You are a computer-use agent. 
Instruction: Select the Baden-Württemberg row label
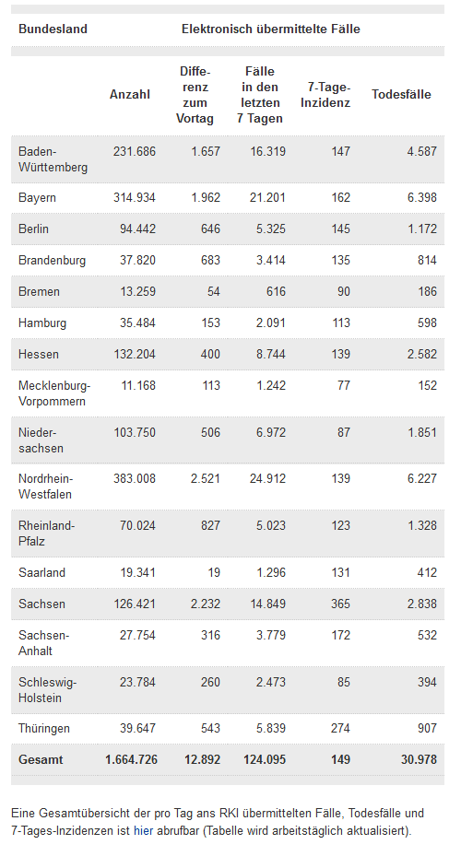tap(53, 158)
